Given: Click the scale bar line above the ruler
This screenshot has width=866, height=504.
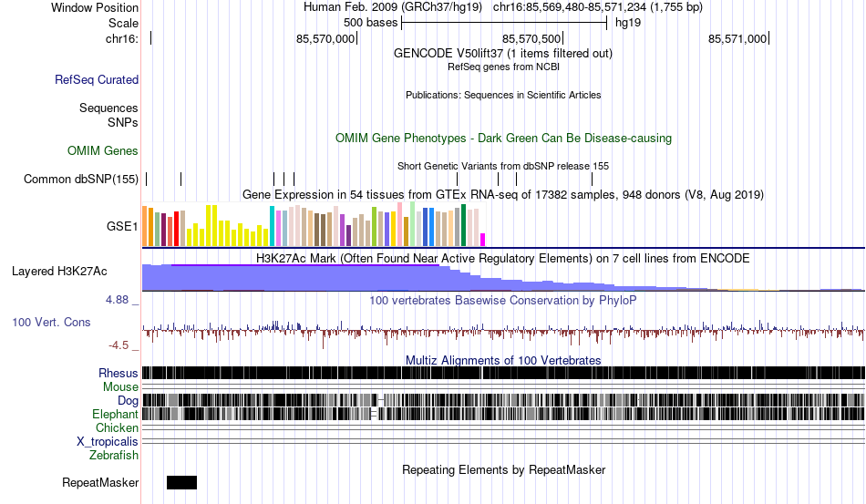Looking at the screenshot, I should 504,23.
